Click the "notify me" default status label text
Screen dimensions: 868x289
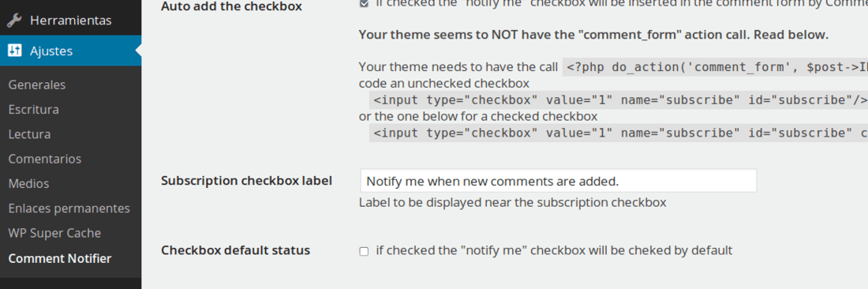pos(554,250)
